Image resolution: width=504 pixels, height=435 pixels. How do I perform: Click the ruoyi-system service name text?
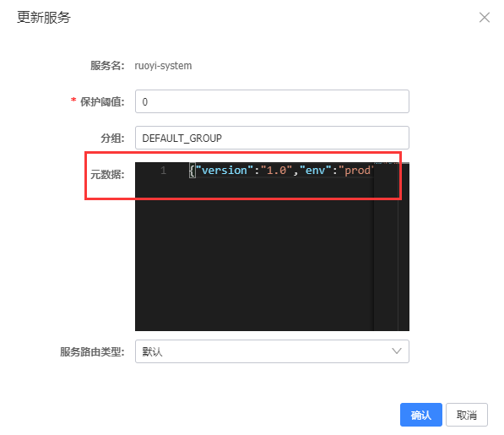[x=163, y=66]
